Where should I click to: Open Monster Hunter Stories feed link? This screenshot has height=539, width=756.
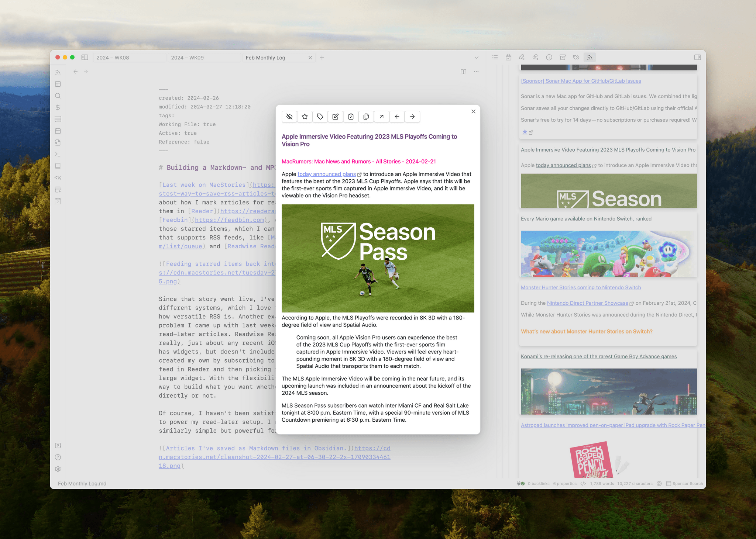tap(581, 288)
